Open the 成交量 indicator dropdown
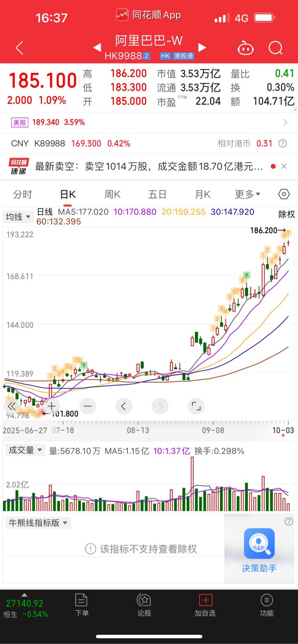This screenshot has height=644, width=298. (26, 450)
